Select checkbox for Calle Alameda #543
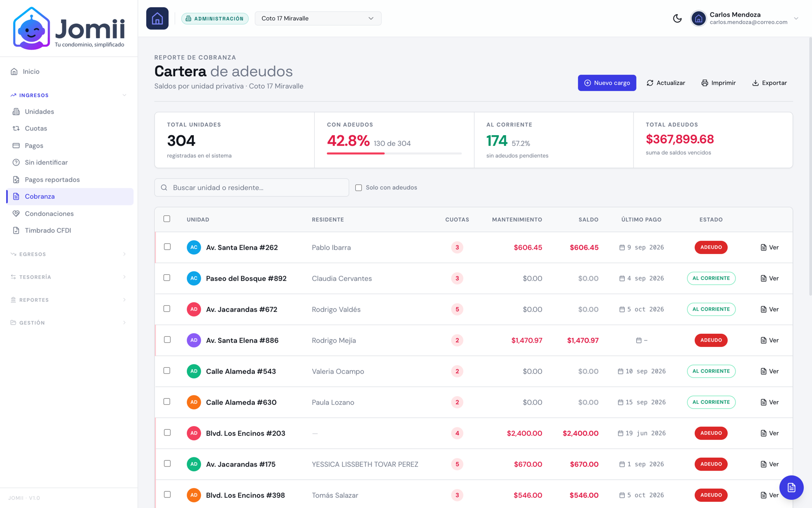The width and height of the screenshot is (812, 508). (167, 371)
